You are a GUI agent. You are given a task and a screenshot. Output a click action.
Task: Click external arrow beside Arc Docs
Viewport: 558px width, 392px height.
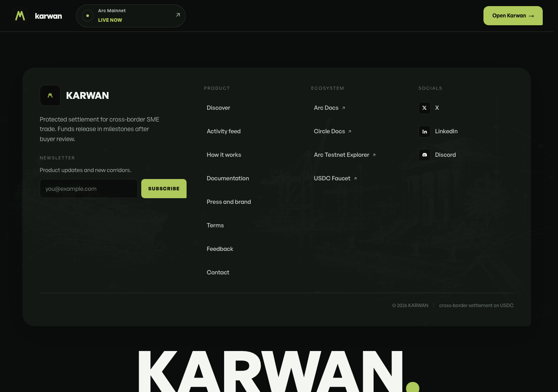[x=344, y=108]
